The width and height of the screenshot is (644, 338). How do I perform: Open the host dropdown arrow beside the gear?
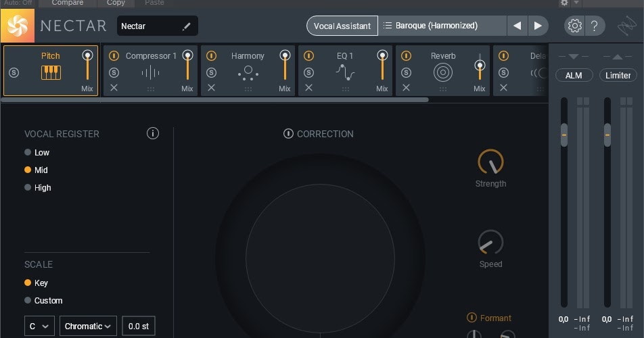coord(576,3)
